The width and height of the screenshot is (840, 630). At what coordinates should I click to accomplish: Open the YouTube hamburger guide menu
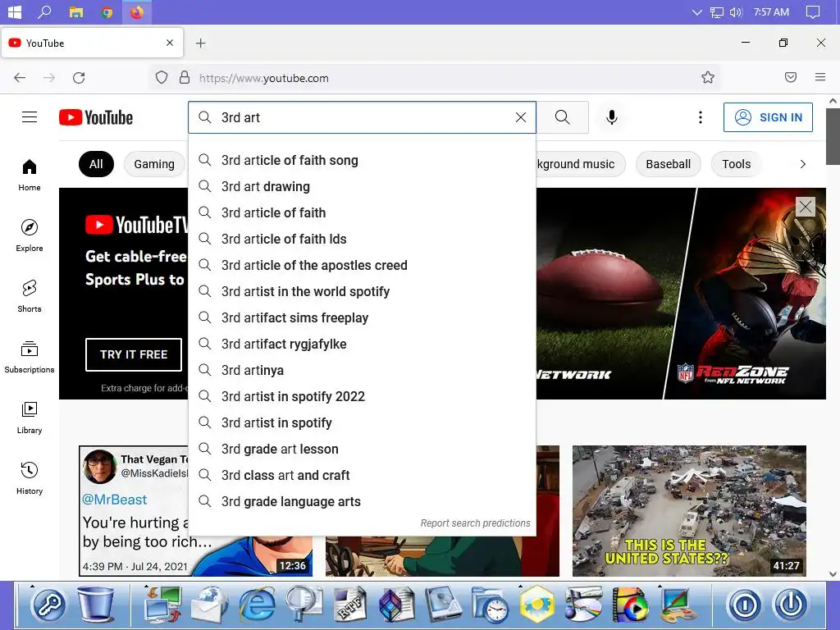click(x=30, y=117)
